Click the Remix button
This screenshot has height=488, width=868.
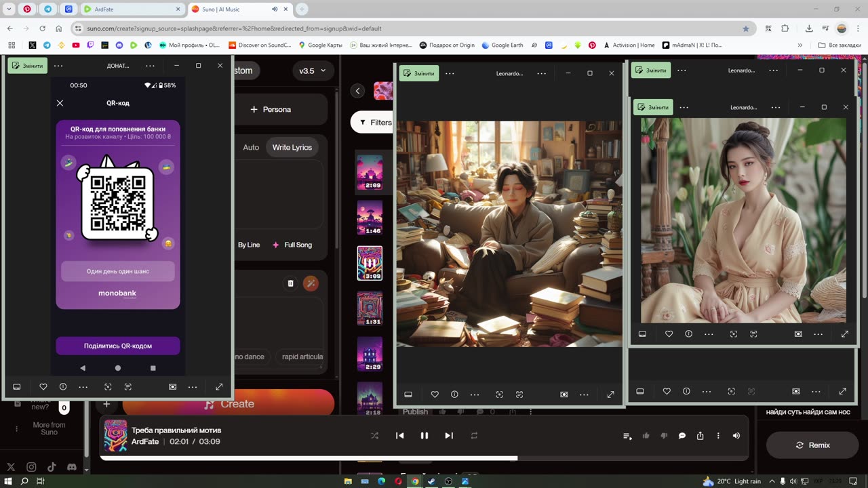tap(812, 445)
